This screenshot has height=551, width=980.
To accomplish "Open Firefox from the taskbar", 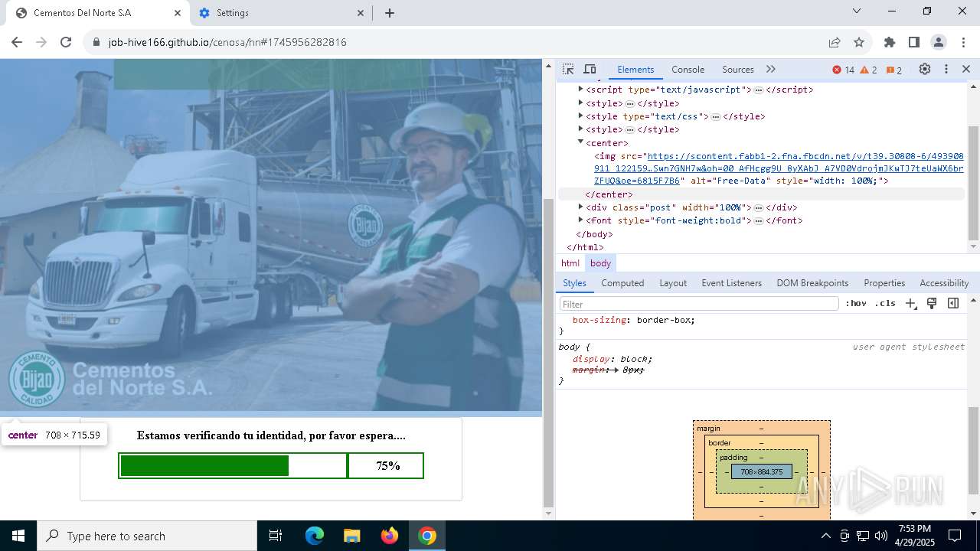I will [x=390, y=536].
